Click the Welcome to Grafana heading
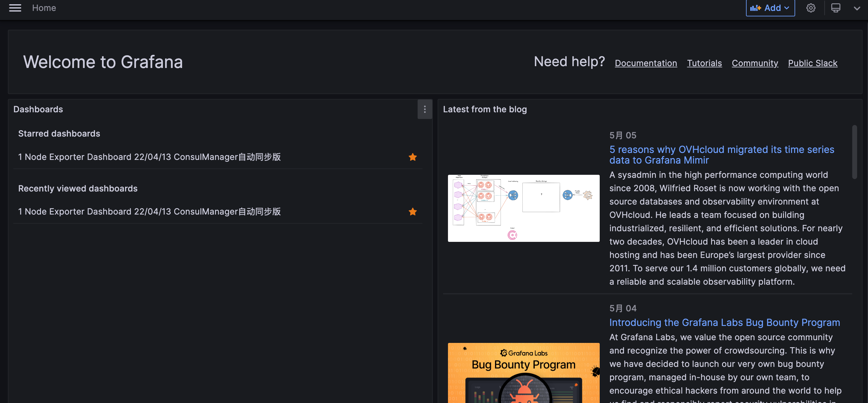The image size is (868, 403). tap(103, 62)
